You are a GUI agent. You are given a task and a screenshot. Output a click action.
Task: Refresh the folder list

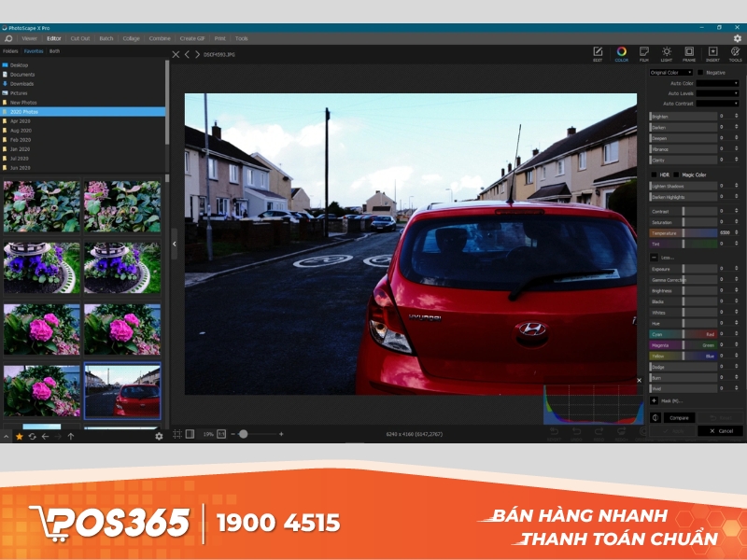click(x=33, y=436)
